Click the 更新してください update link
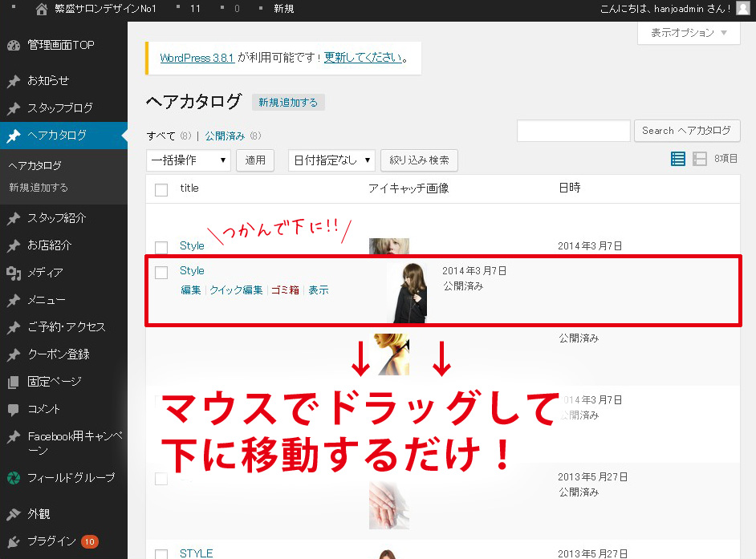Viewport: 756px width, 559px height. click(x=363, y=58)
